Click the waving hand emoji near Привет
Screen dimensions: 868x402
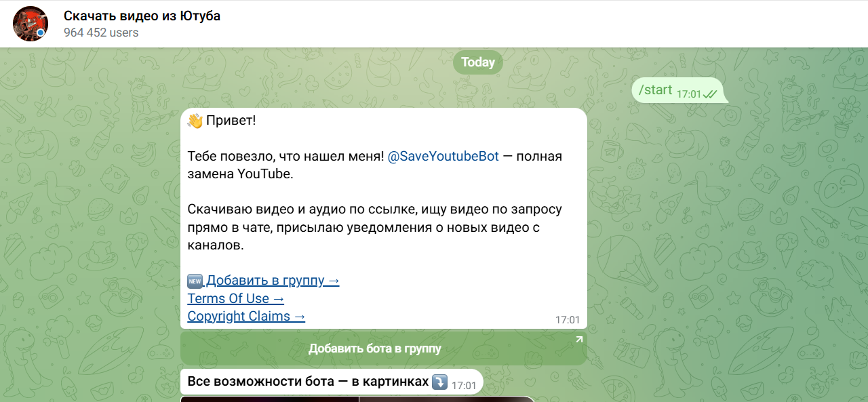pos(195,121)
